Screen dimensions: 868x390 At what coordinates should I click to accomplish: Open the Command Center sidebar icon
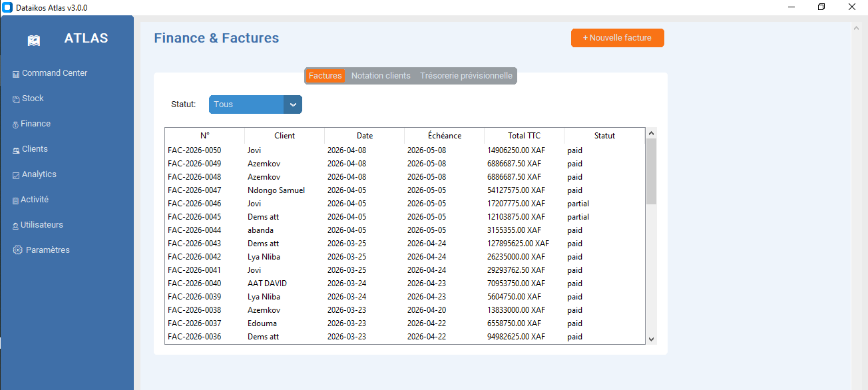pyautogui.click(x=16, y=74)
